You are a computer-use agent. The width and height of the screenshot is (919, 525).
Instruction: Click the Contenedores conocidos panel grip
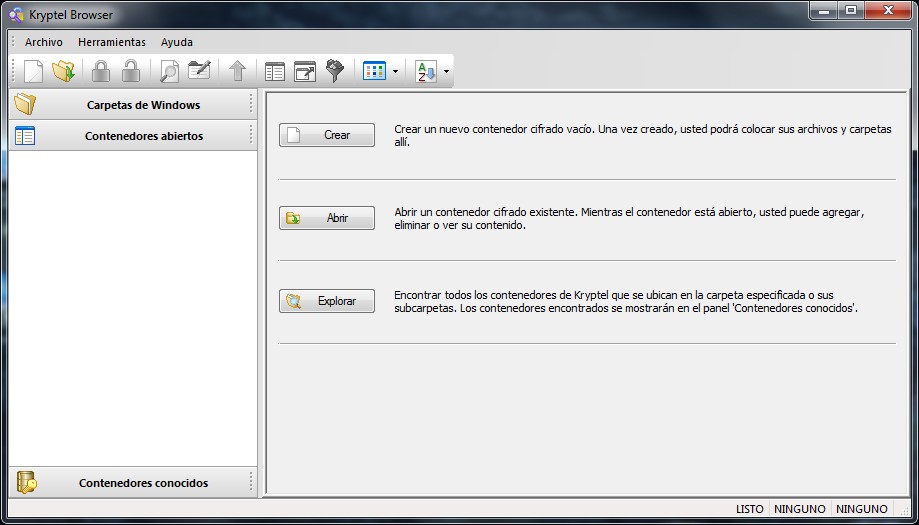pyautogui.click(x=251, y=482)
